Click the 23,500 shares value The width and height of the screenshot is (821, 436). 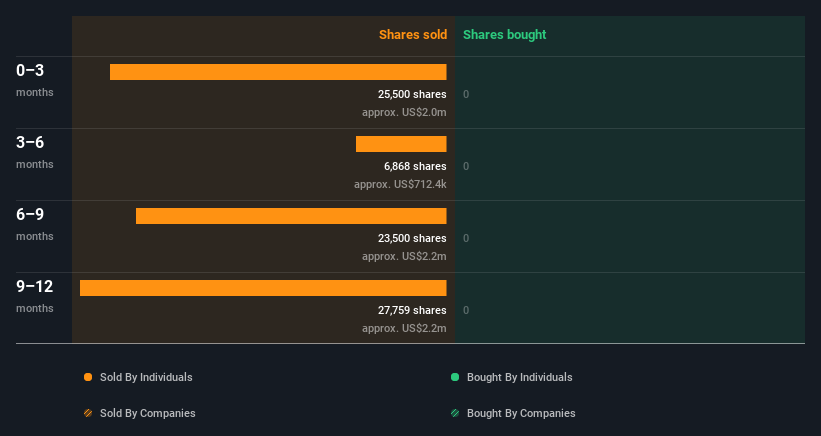coord(412,239)
